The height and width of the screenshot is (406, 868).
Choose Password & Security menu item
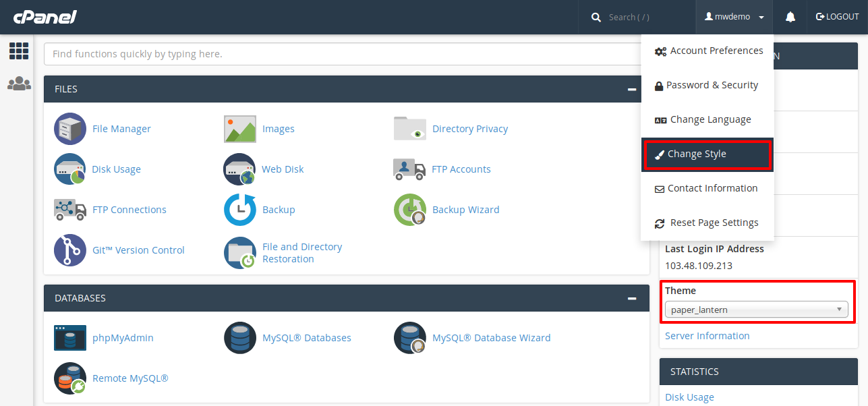click(x=707, y=86)
